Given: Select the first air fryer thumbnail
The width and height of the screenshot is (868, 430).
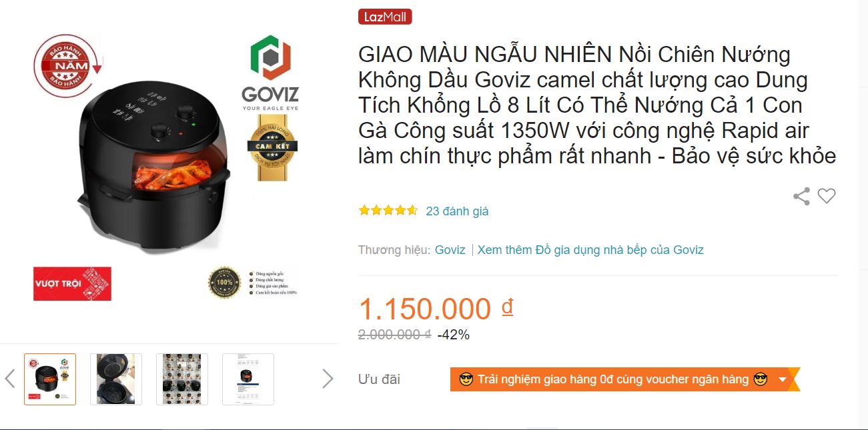Looking at the screenshot, I should coord(50,379).
